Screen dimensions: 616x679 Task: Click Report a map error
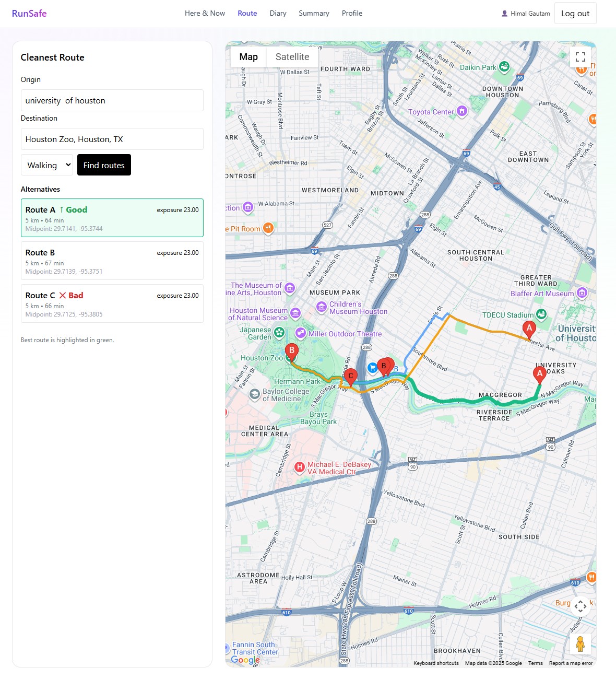coord(571,663)
